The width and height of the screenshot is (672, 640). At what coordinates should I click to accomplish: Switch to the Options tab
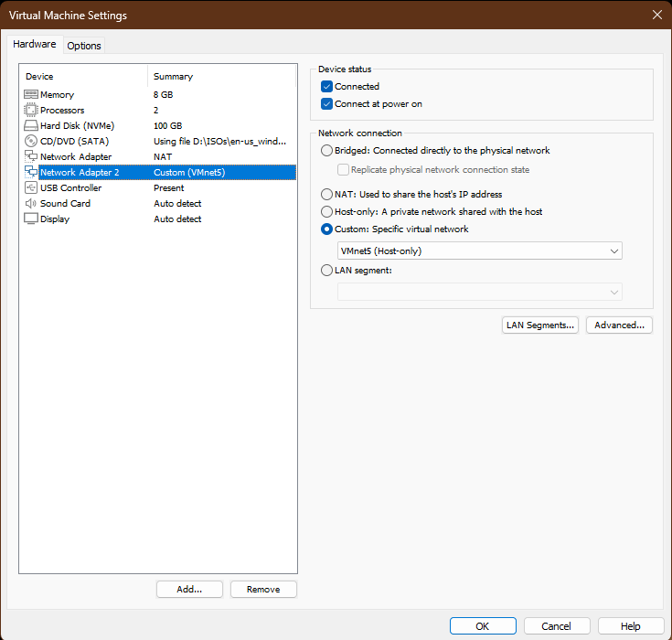(x=84, y=46)
